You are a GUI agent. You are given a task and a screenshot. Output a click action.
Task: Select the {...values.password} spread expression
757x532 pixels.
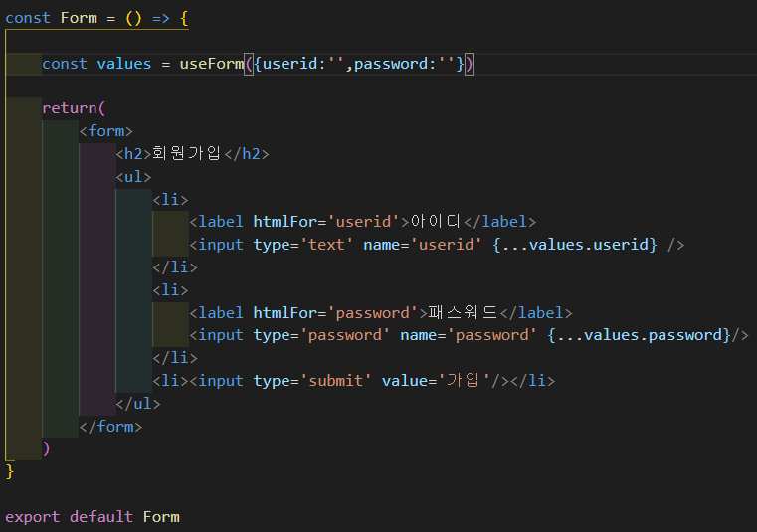(x=639, y=335)
